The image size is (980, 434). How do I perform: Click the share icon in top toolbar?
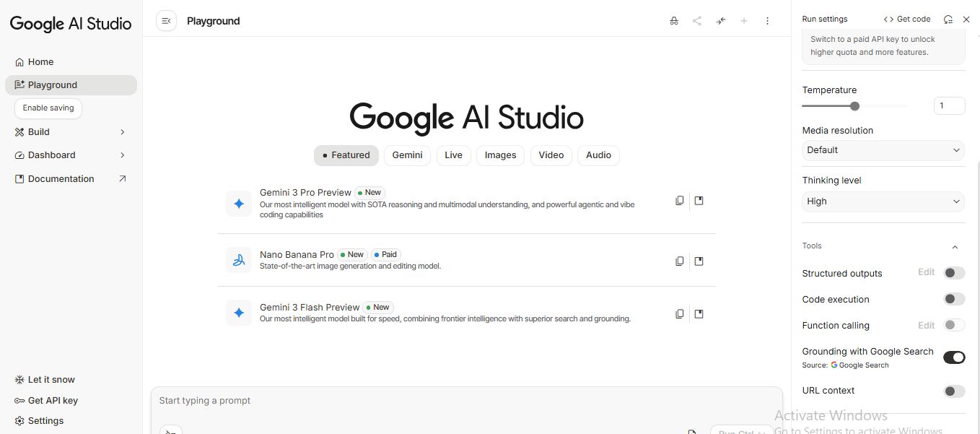(697, 21)
